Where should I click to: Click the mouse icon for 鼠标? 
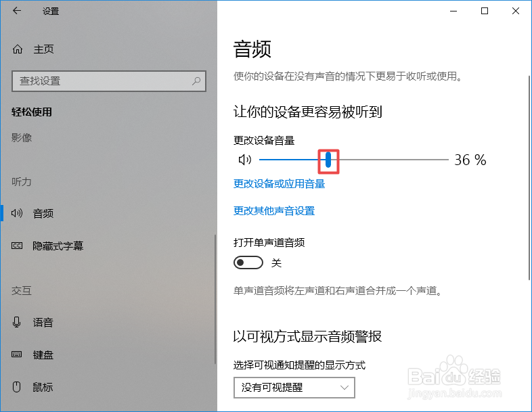coord(16,386)
